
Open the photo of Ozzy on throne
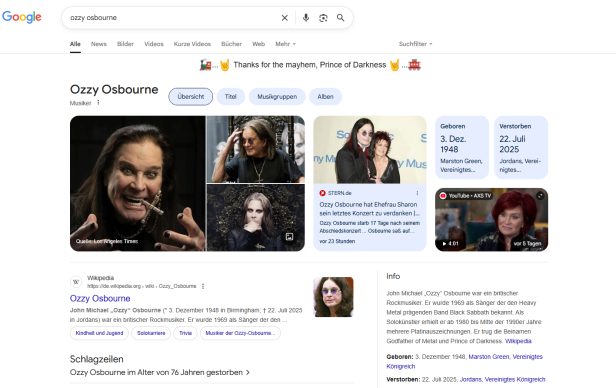point(256,149)
